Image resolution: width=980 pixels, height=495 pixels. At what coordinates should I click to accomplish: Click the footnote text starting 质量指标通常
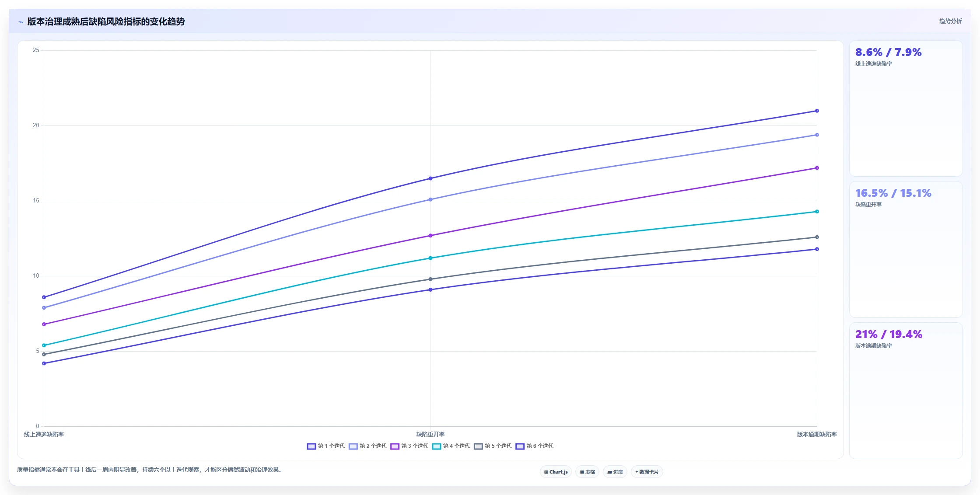150,470
